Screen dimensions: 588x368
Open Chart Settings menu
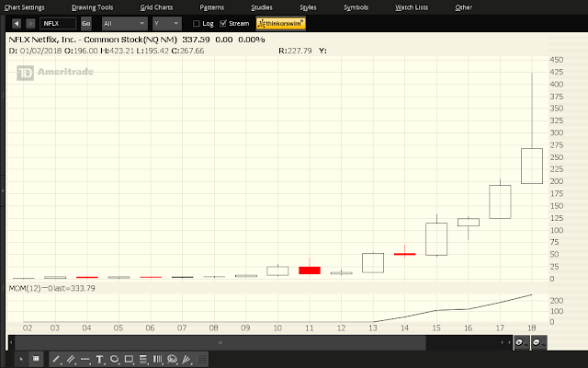click(25, 7)
